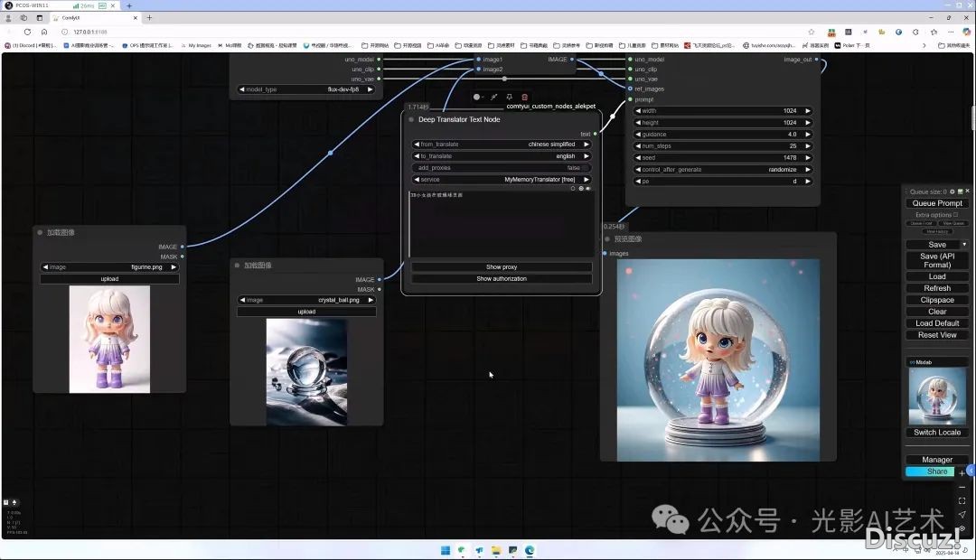Open the My Images bookmark
This screenshot has height=560, width=976.
pyautogui.click(x=196, y=45)
